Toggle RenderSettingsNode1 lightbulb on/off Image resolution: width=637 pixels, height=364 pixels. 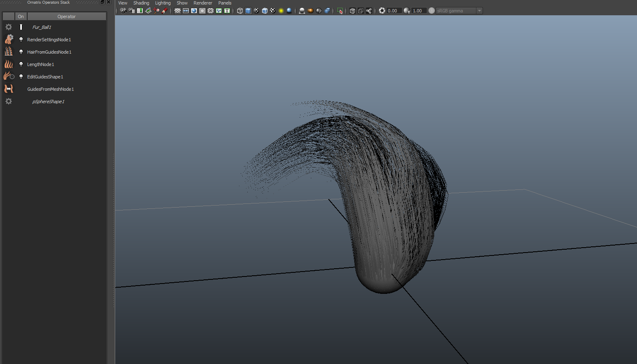coord(21,39)
